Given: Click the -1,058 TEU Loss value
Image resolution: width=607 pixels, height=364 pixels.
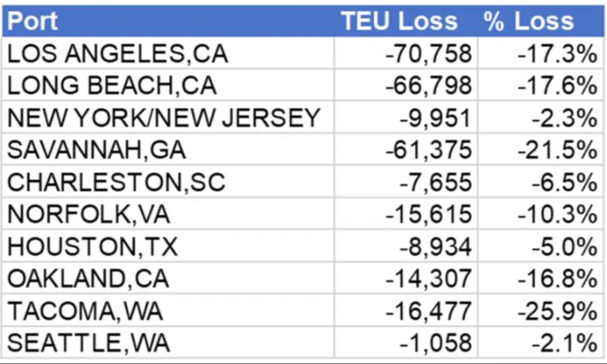Looking at the screenshot, I should click(x=435, y=343).
